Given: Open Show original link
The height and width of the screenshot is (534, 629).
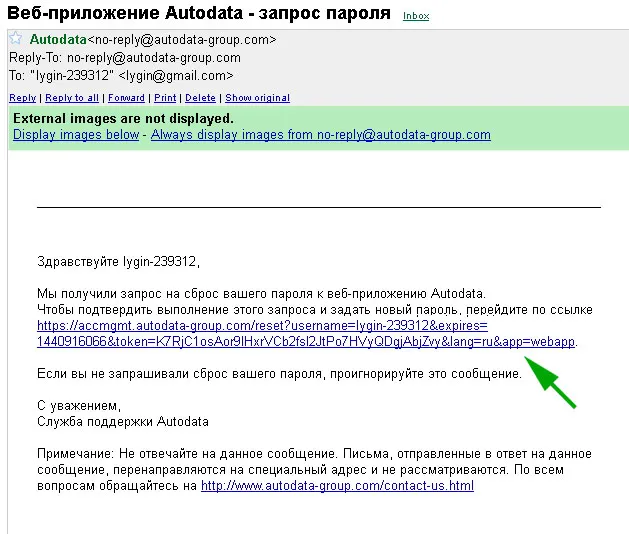Looking at the screenshot, I should [x=258, y=98].
